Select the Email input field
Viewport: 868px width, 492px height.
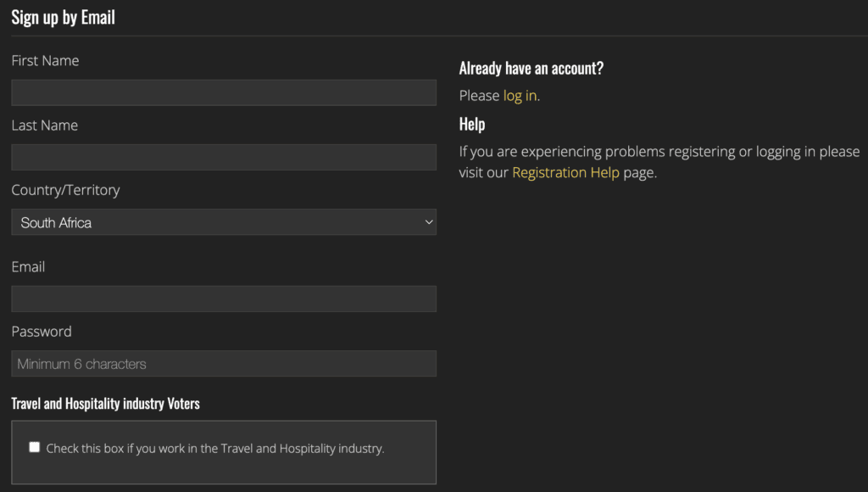tap(224, 299)
